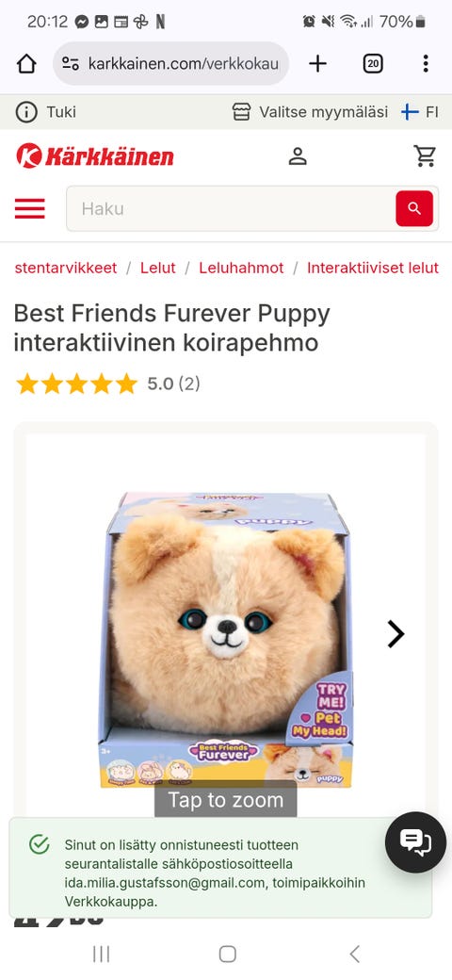Open the tab switcher showing 20 tabs

(373, 63)
